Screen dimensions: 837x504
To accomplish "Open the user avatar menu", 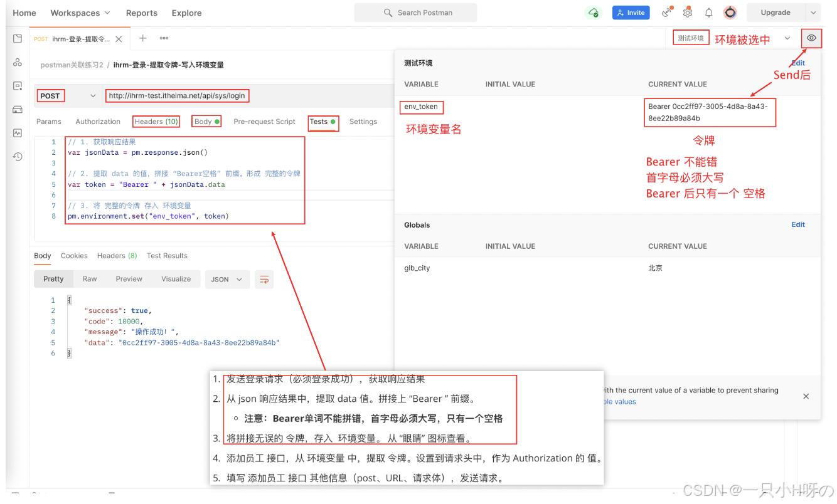I will coord(730,13).
